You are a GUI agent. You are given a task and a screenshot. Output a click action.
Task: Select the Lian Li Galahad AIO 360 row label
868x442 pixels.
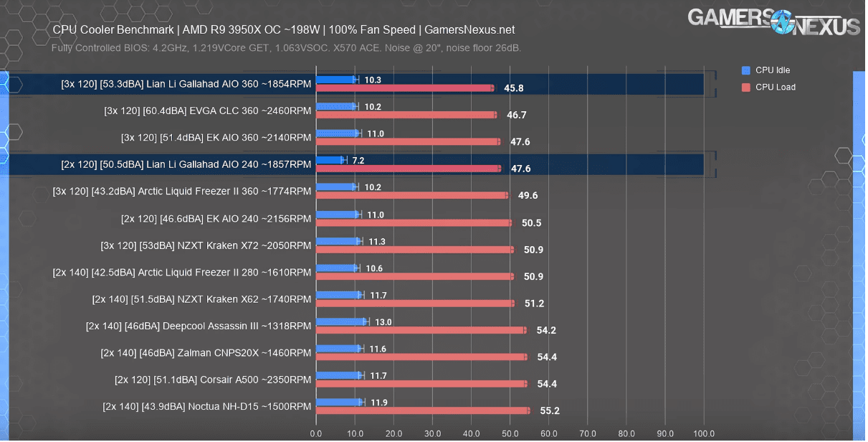(x=186, y=84)
